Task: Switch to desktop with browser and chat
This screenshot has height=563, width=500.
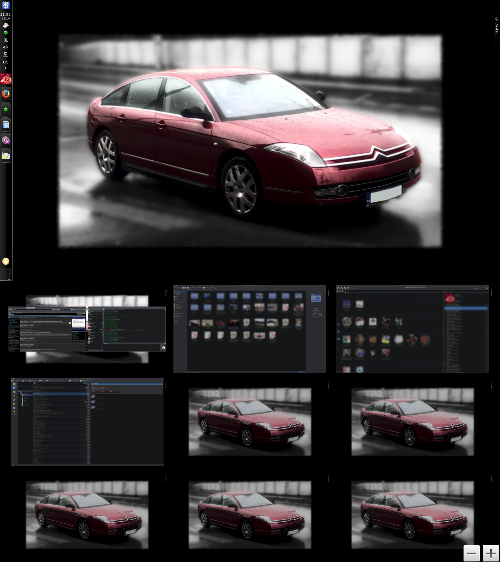Action: click(x=87, y=329)
